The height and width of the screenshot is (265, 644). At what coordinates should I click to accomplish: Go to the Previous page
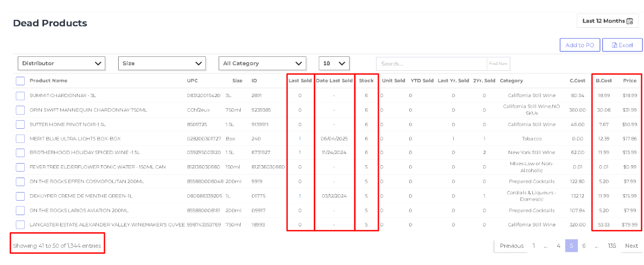[512, 246]
